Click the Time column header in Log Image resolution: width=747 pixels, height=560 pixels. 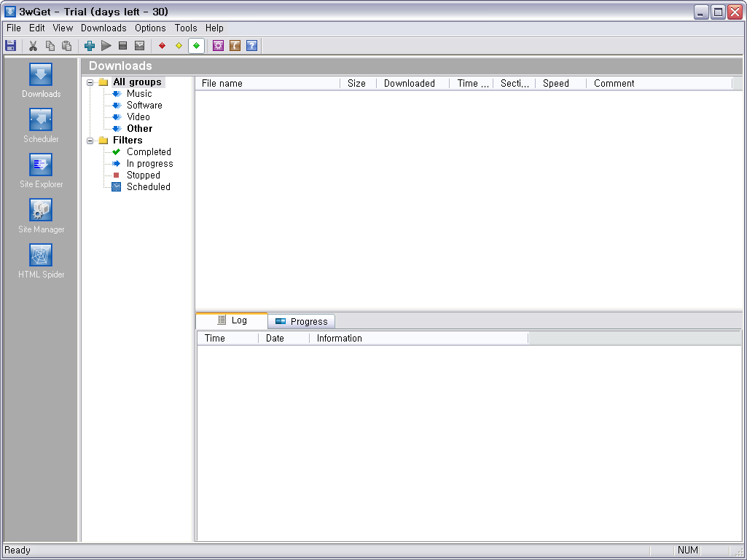point(227,339)
